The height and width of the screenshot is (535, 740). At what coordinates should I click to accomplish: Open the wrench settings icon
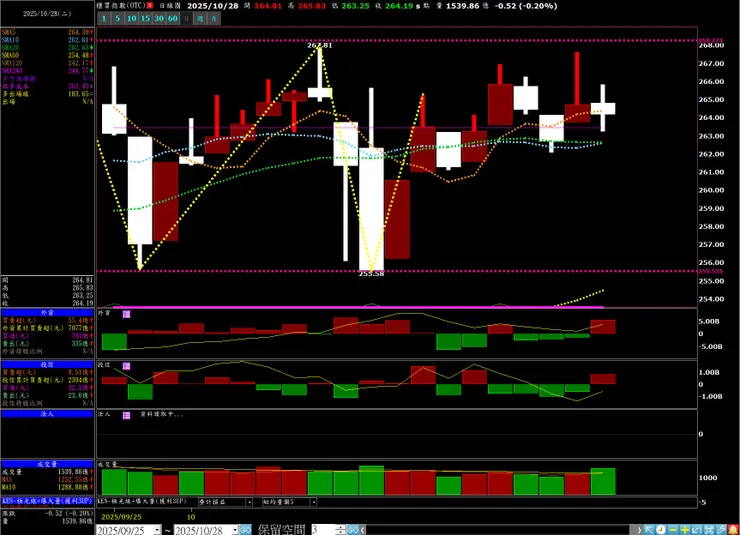click(x=721, y=530)
